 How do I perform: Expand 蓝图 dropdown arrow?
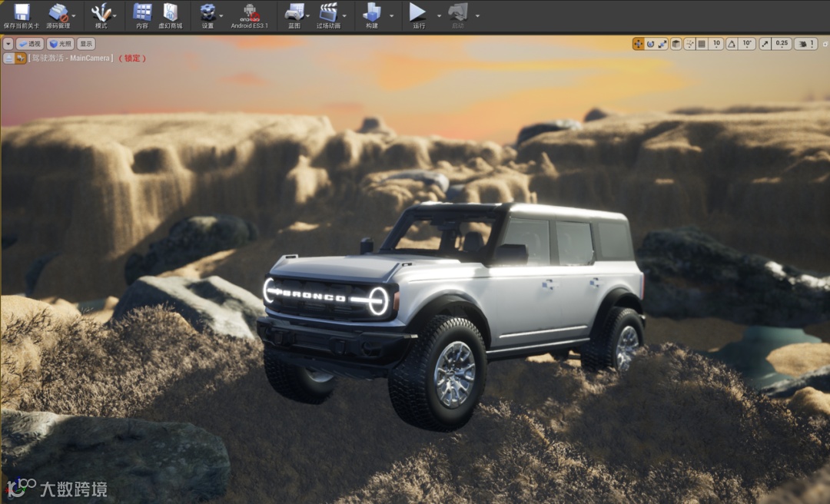point(308,15)
